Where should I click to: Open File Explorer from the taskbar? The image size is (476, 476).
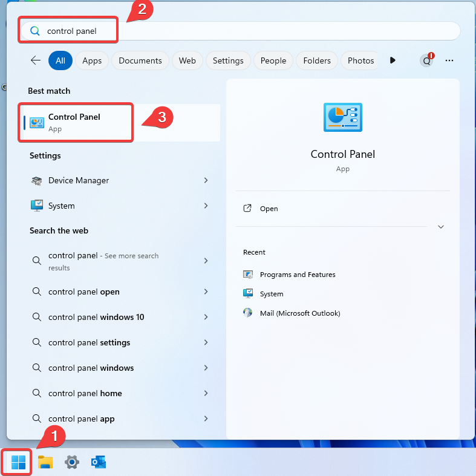[45, 463]
